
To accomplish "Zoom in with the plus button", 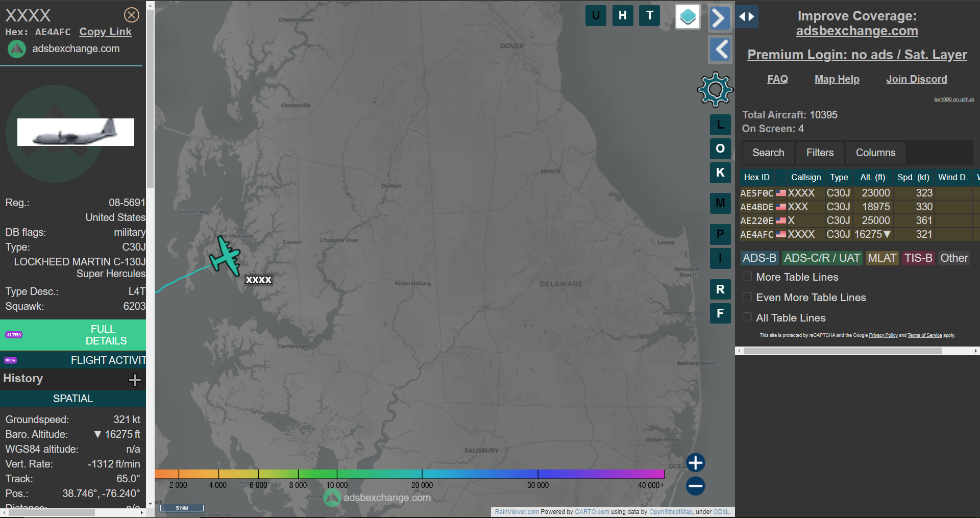I will (695, 463).
